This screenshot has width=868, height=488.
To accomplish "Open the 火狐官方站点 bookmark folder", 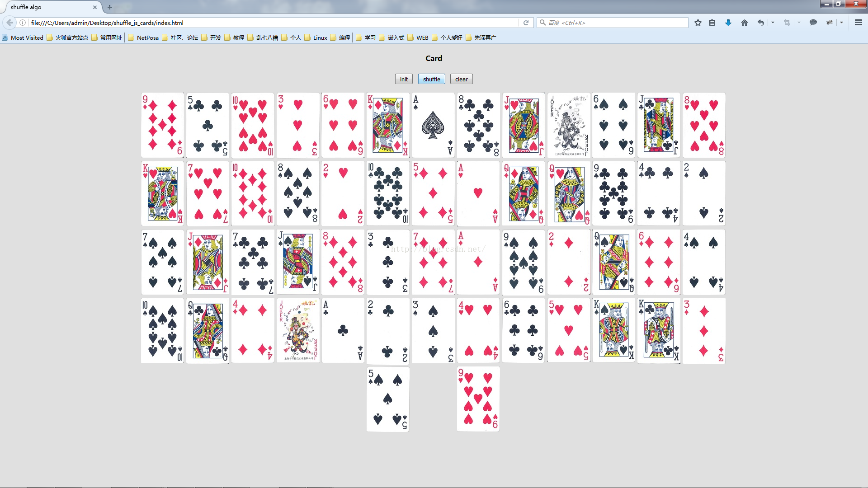I will (67, 38).
